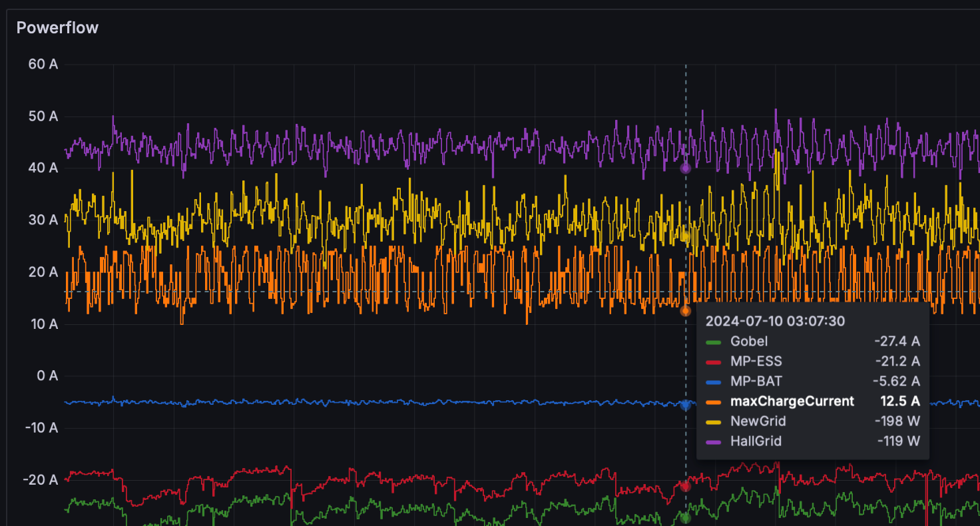Click the orange maxChargeCurrent data point on crosshair

[686, 311]
